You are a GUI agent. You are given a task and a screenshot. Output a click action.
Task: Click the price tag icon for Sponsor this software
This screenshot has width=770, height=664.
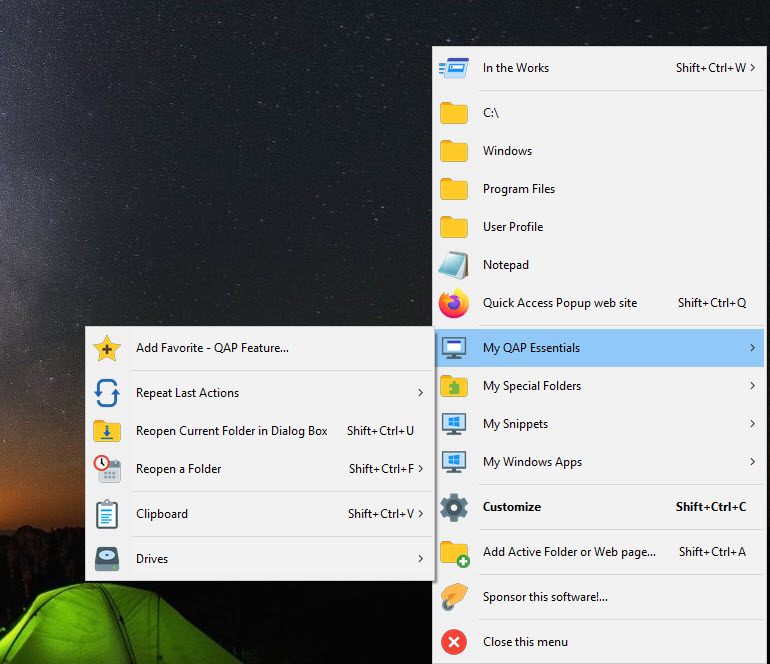[453, 597]
